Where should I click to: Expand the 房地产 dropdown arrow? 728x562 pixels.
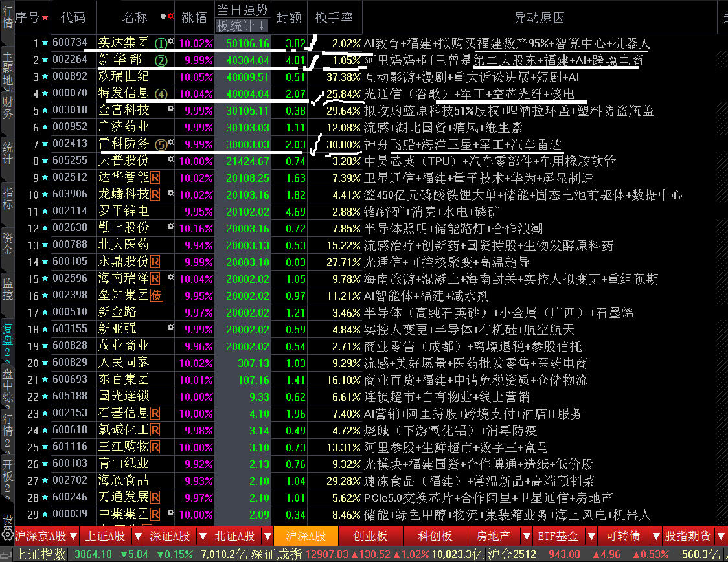(x=527, y=536)
